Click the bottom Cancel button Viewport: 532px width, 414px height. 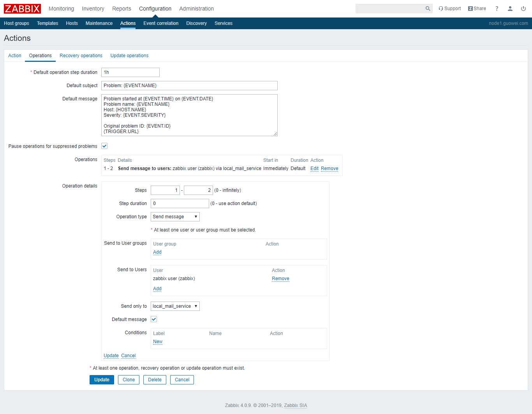[x=182, y=380]
